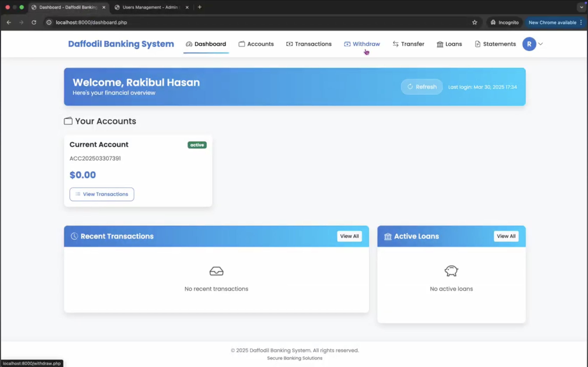Expand the user profile dropdown chevron

[541, 44]
